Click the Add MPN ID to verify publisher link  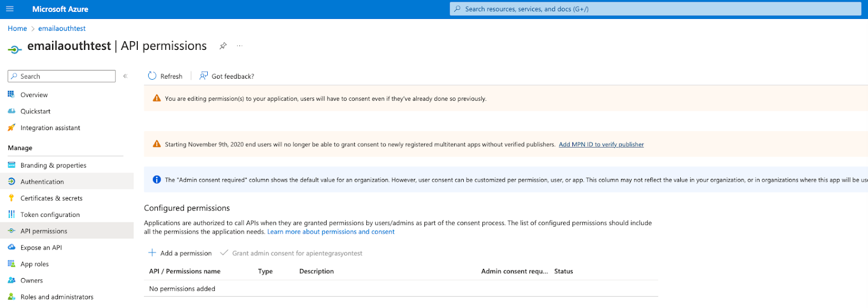click(x=601, y=144)
